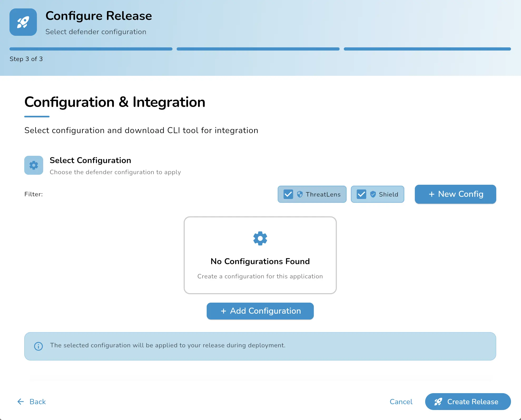The width and height of the screenshot is (521, 420).
Task: Click the 'Configuration & Integration' heading
Action: click(x=115, y=102)
